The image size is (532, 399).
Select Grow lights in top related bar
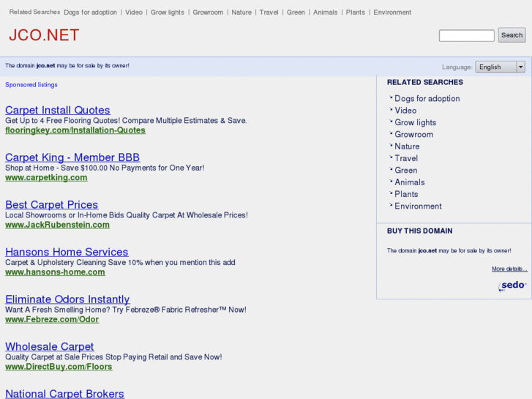point(168,12)
